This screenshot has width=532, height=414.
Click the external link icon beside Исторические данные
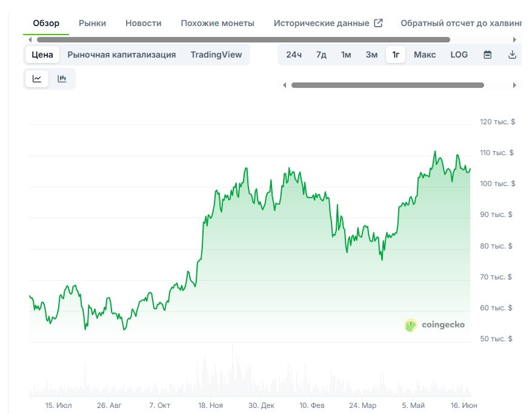point(378,23)
